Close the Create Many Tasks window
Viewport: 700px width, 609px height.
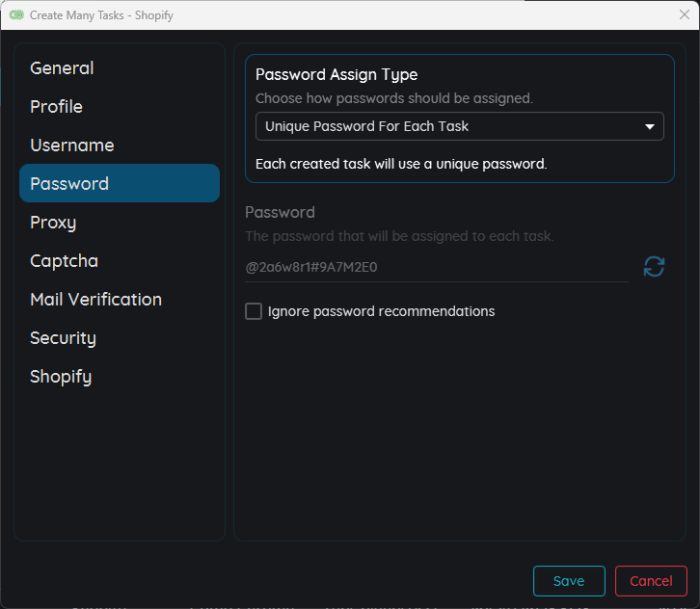(x=685, y=14)
